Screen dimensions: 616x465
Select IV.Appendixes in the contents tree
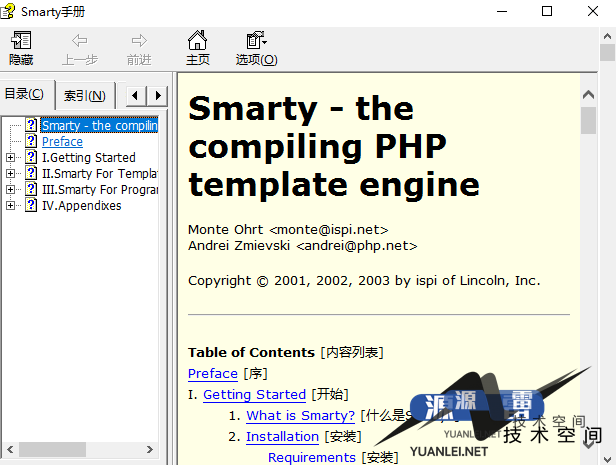point(82,206)
